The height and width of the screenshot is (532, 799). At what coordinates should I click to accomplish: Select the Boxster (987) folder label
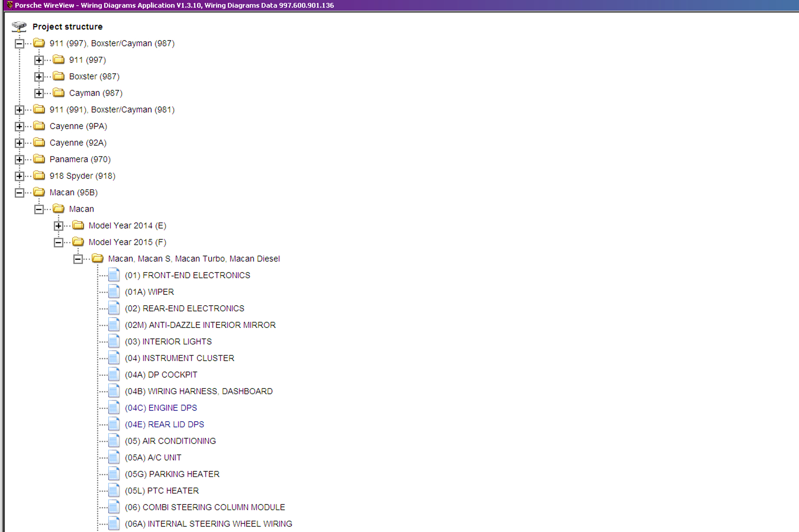(x=94, y=77)
